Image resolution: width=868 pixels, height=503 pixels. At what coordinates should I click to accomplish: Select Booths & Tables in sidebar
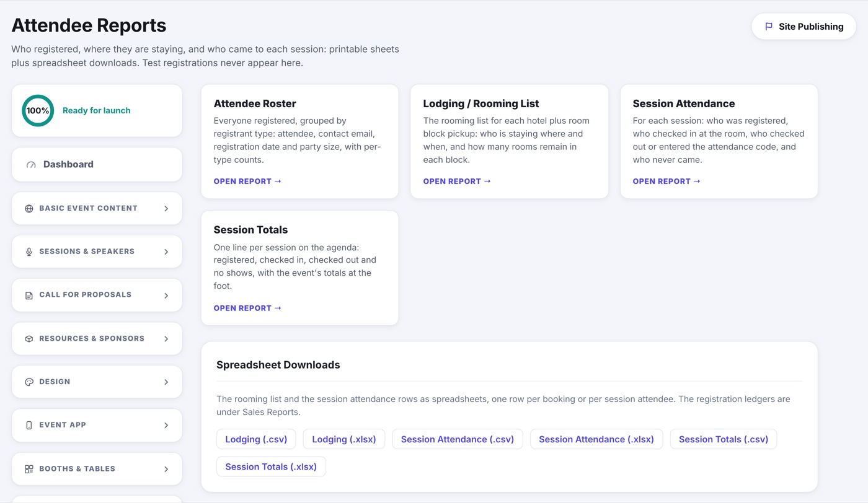click(97, 468)
